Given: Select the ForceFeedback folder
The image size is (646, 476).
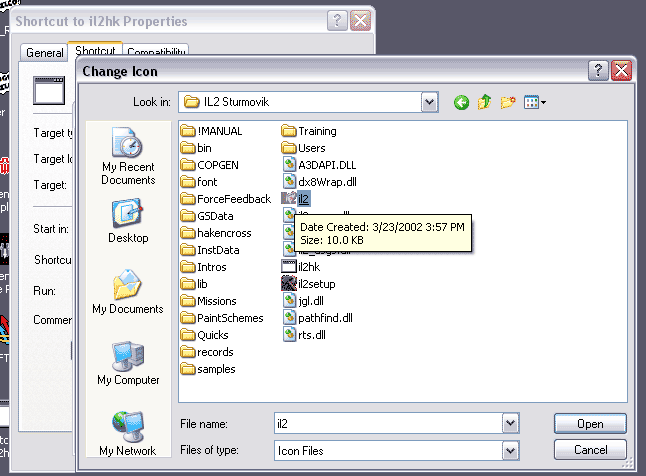Looking at the screenshot, I should pyautogui.click(x=226, y=199).
